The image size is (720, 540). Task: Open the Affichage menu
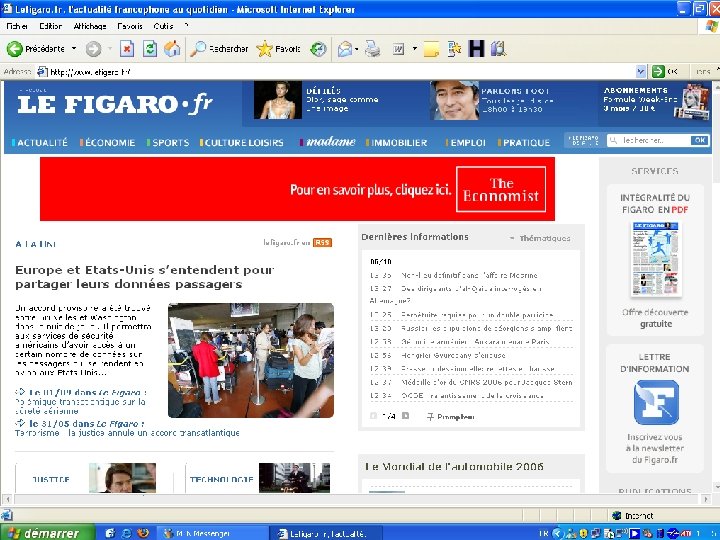[x=90, y=26]
